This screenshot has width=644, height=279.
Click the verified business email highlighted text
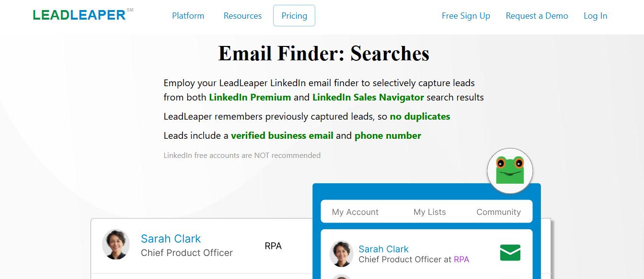coord(282,135)
